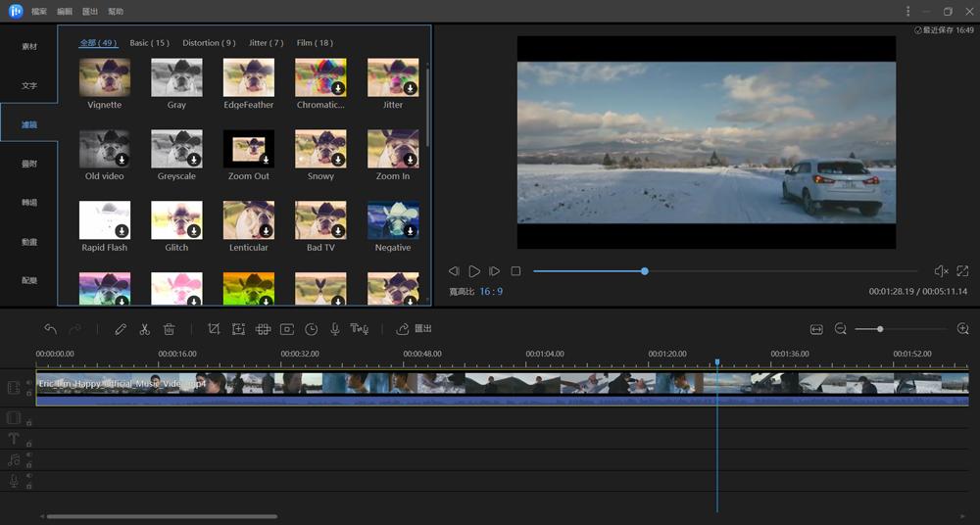Select the Vignette filter thumbnail

105,78
